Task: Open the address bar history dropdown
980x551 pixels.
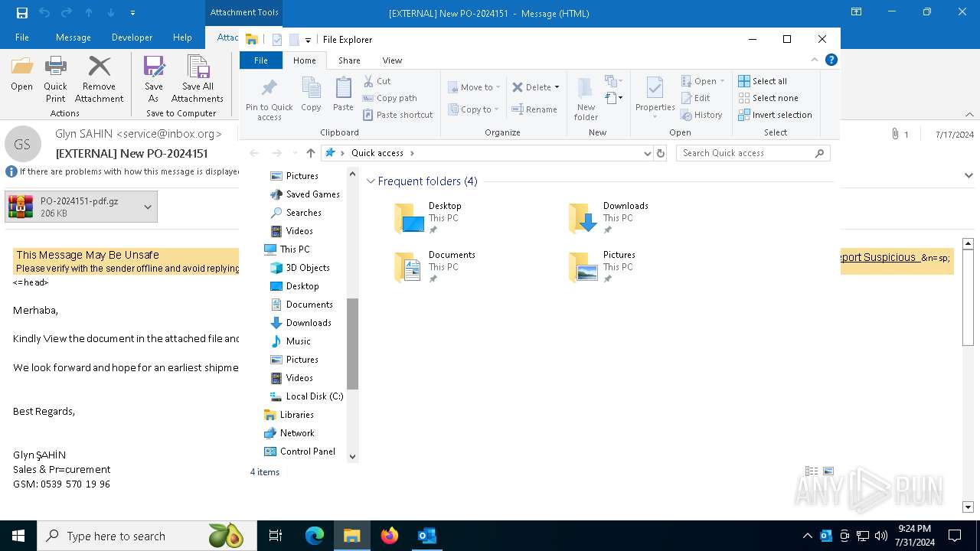Action: [648, 153]
